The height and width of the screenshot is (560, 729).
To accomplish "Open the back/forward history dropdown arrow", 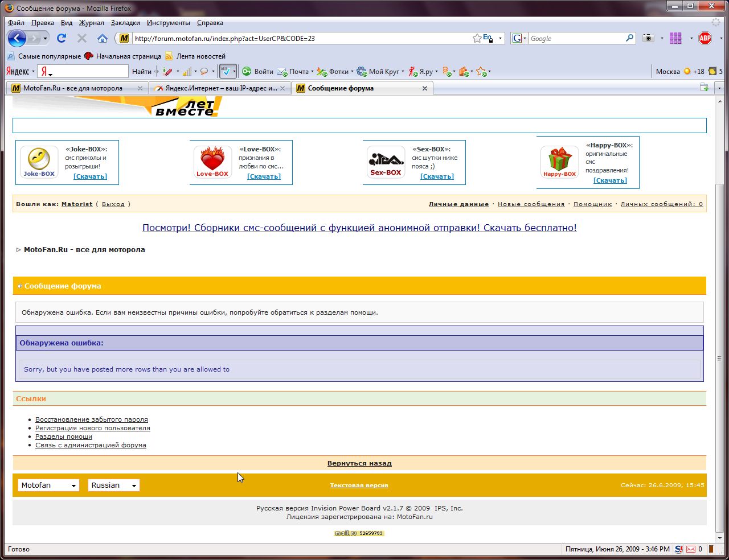I will coord(46,38).
